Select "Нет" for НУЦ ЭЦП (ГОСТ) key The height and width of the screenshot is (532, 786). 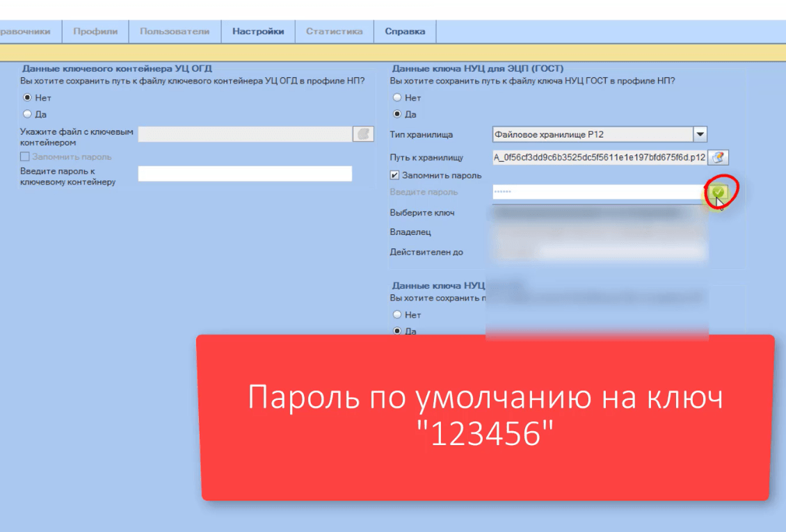coord(397,98)
